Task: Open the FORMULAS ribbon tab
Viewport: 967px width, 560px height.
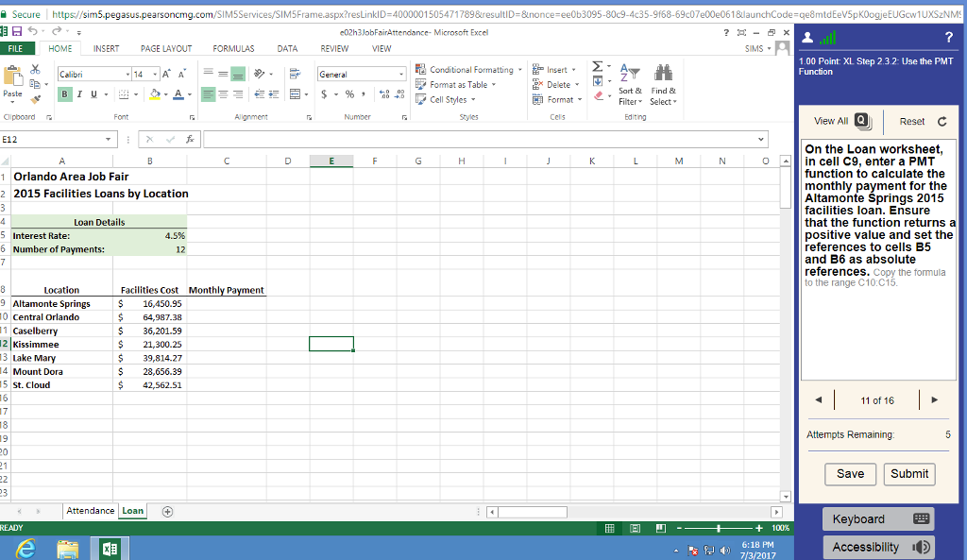Action: click(233, 48)
